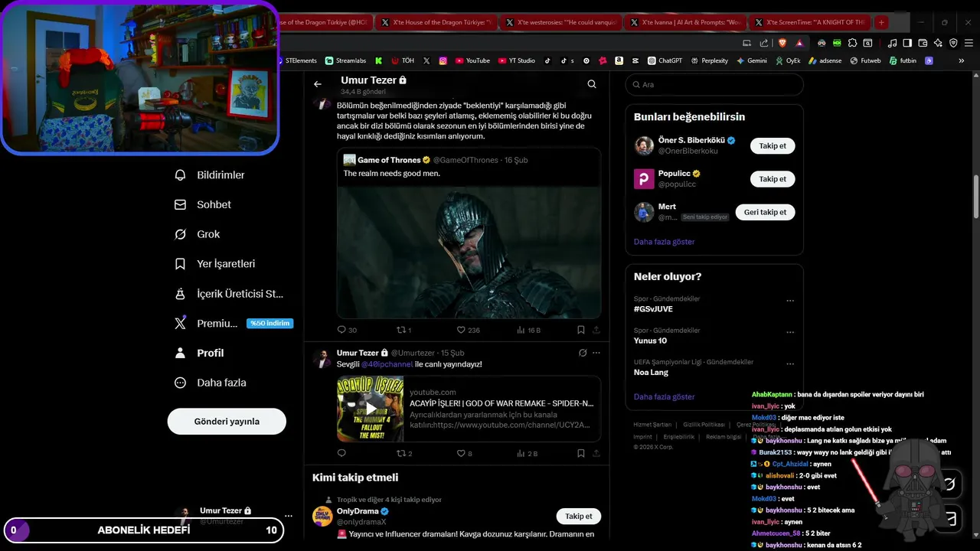Viewport: 980px width, 551px height.
Task: Open YouTube bookmark in bookmarks bar
Action: [472, 60]
